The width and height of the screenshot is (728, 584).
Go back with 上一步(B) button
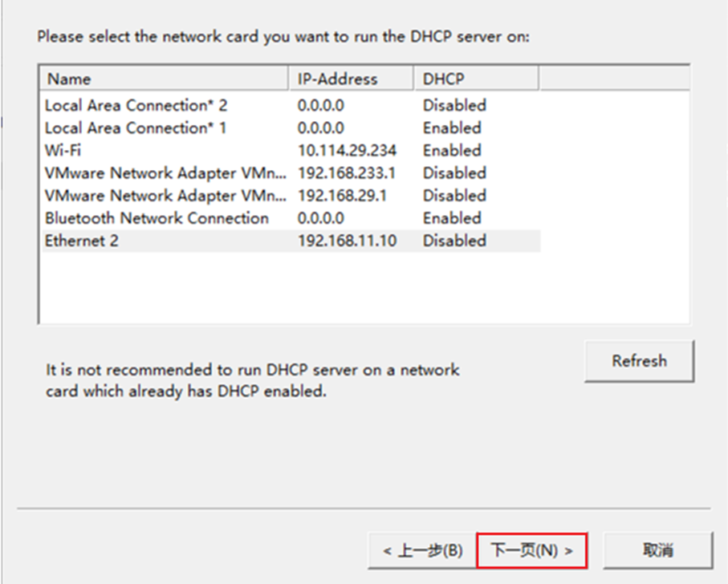pos(422,550)
